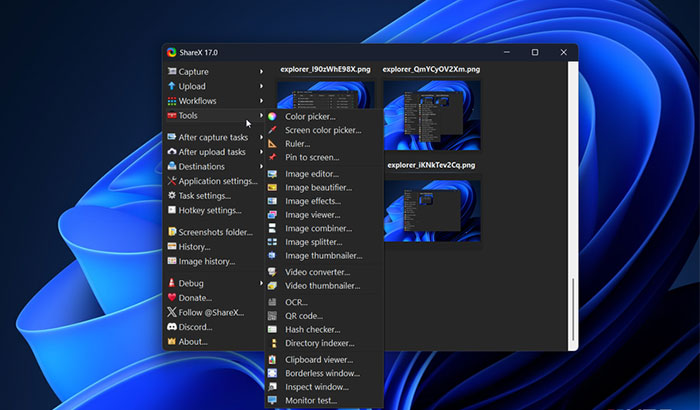Click file name explorer_l90zWhE98X.png

[x=325, y=69]
